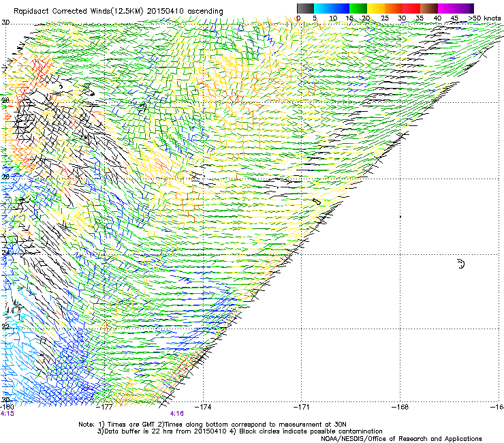The width and height of the screenshot is (504, 443).
Task: Click the 'Times are GMT' note text
Action: coord(130,425)
